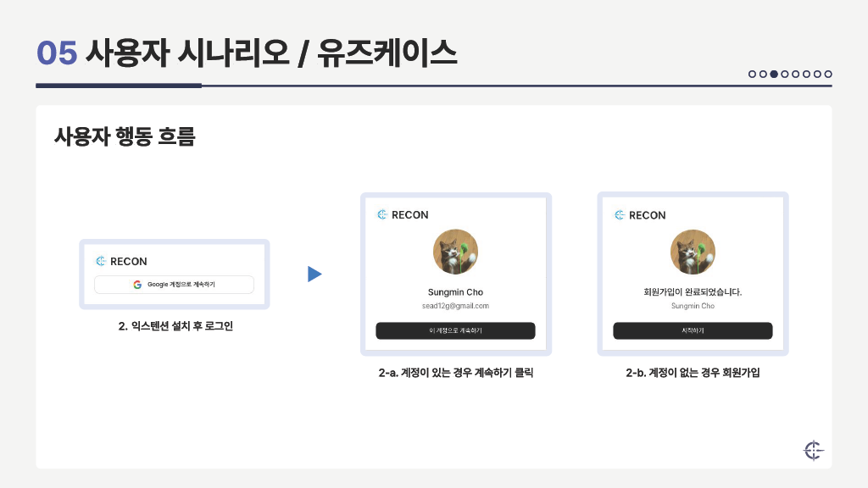This screenshot has width=868, height=488.
Task: Click the "Sungmin Cho" name above the email
Action: point(455,292)
